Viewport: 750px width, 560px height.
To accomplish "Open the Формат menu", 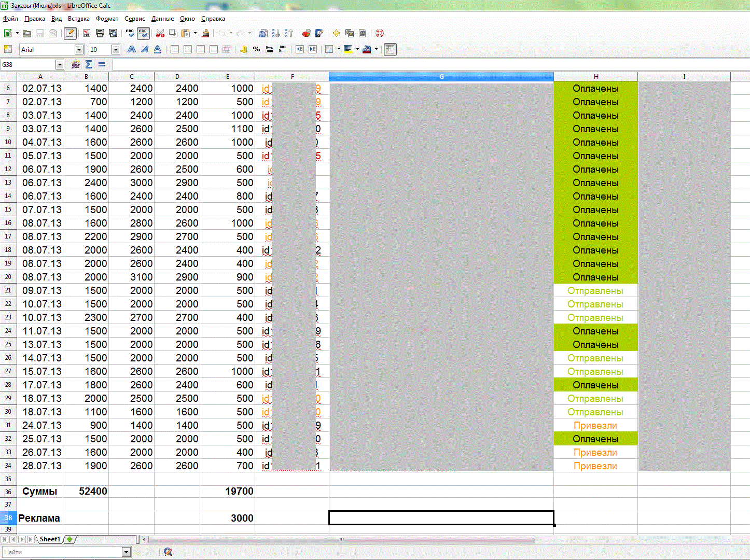I will click(x=107, y=19).
